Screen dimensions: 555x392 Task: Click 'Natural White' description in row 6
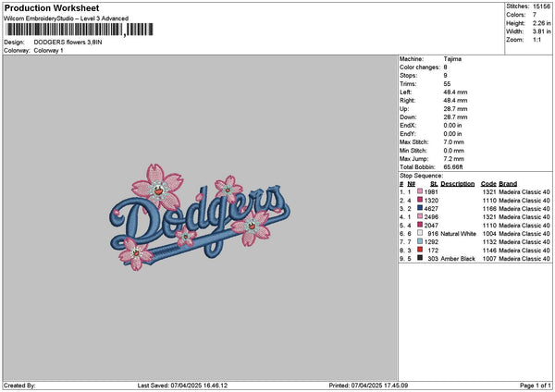point(459,234)
